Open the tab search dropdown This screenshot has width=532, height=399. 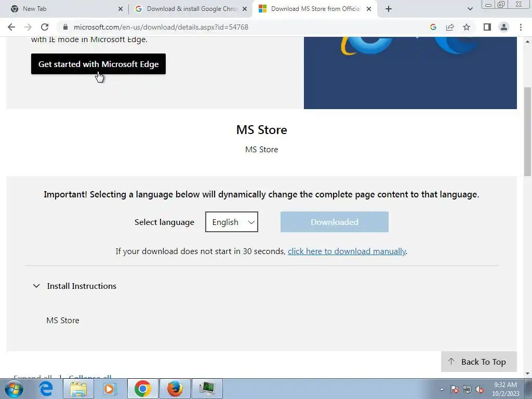click(470, 9)
